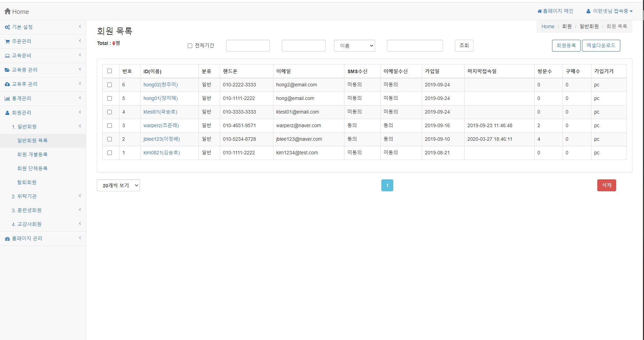Expand the 교육준비 menu chevron
644x340 pixels.
pyautogui.click(x=80, y=55)
